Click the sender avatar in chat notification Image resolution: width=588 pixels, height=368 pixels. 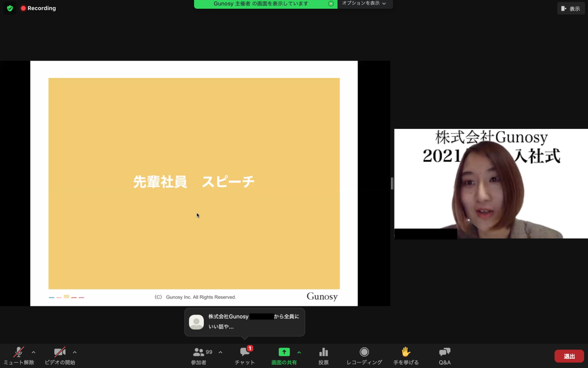[x=196, y=322]
